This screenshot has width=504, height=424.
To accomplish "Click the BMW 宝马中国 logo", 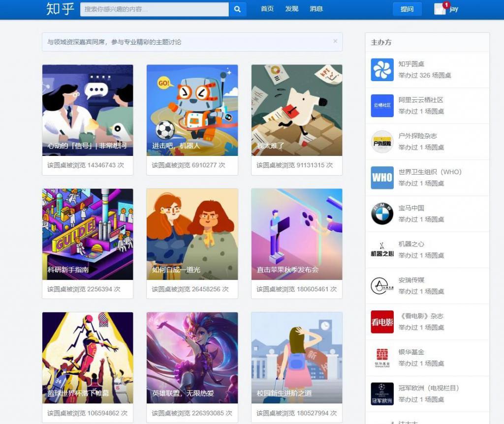I will (x=382, y=214).
